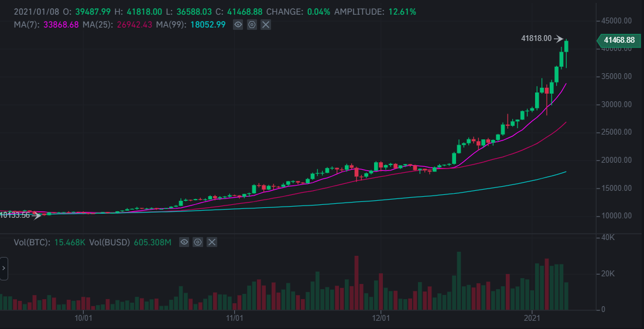
Task: Close the Volume indicator panel
Action: tap(212, 242)
